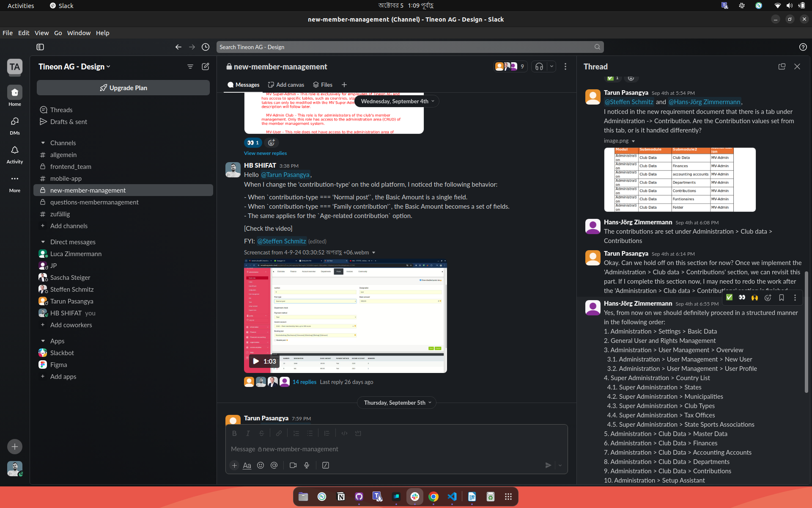Screen dimensions: 812x508
Task: Toggle the eyes reaction with count 1
Action: coord(253,143)
